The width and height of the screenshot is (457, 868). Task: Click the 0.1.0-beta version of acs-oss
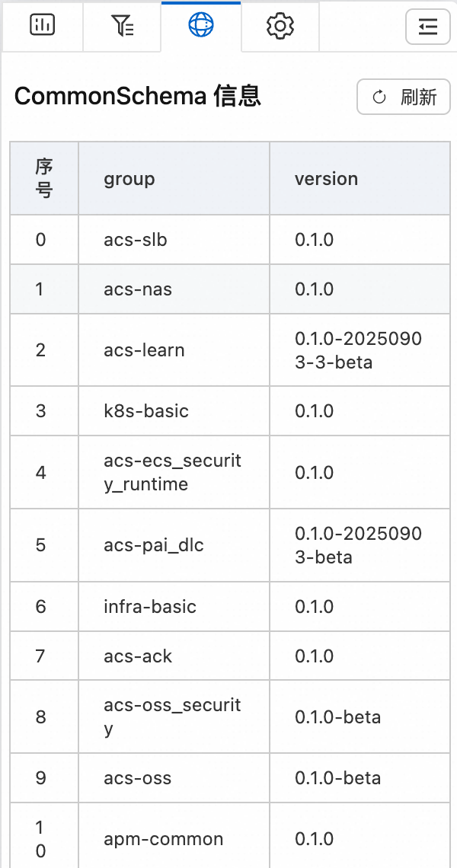[x=337, y=778]
